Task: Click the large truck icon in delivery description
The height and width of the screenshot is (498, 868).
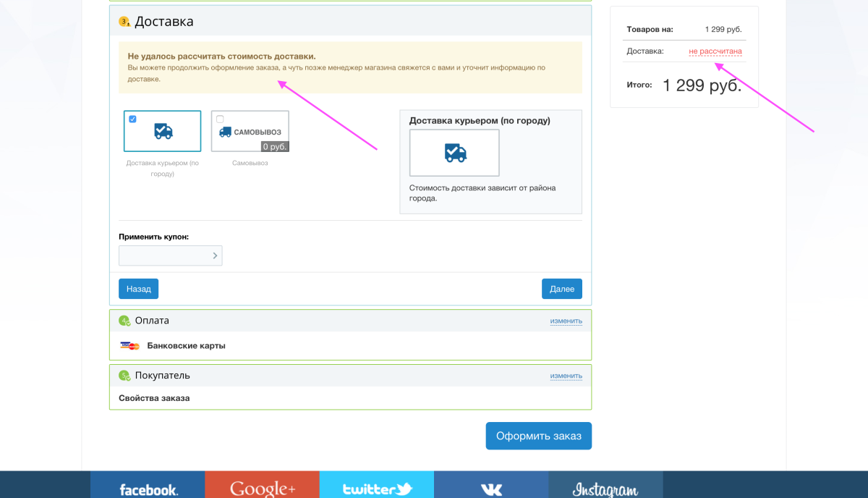Action: click(x=455, y=153)
